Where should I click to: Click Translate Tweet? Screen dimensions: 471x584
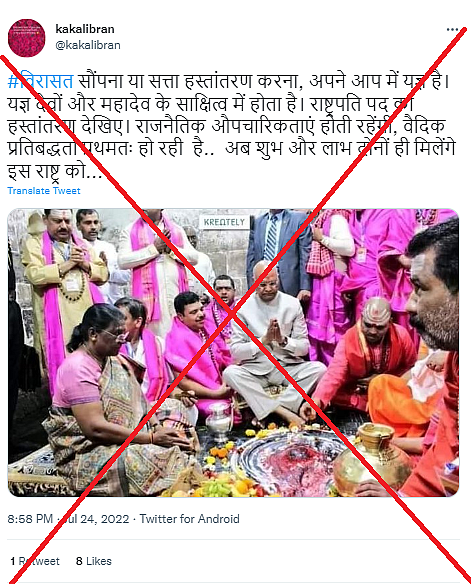(x=44, y=191)
